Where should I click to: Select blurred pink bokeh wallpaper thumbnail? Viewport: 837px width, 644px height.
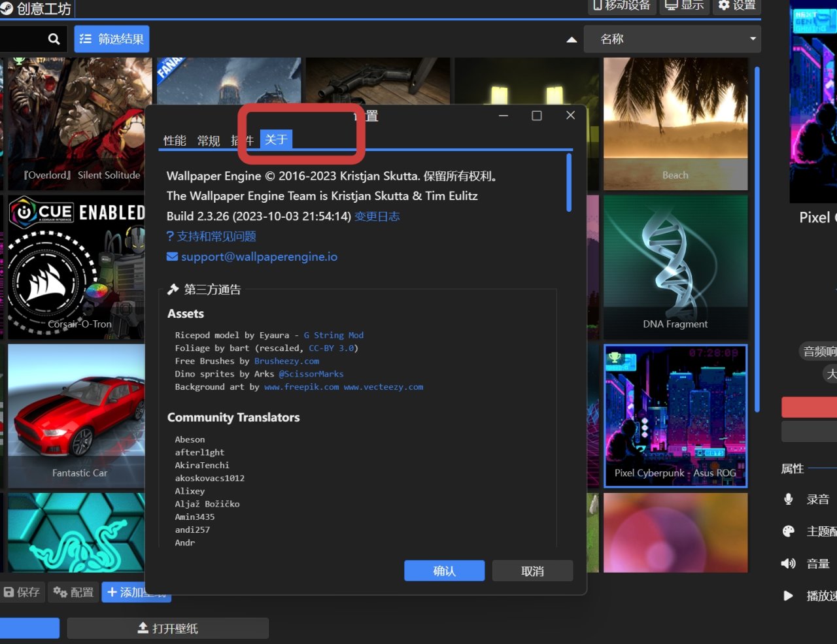click(675, 532)
